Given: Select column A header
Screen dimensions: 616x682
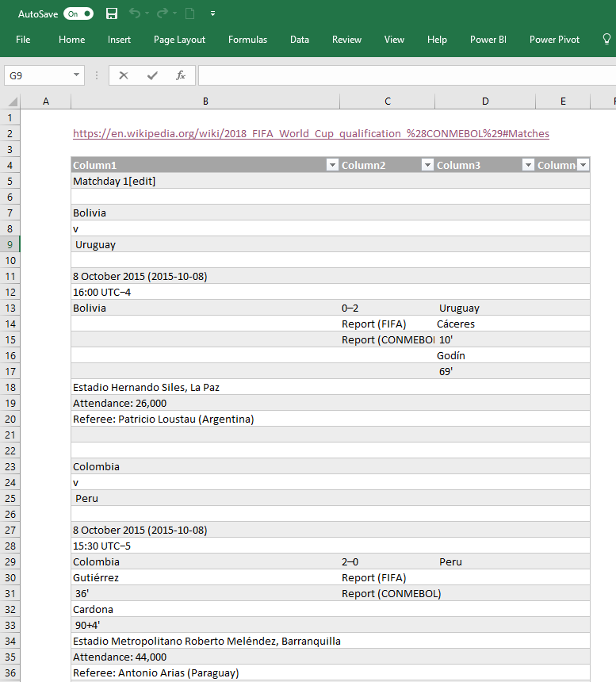Looking at the screenshot, I should coord(46,102).
